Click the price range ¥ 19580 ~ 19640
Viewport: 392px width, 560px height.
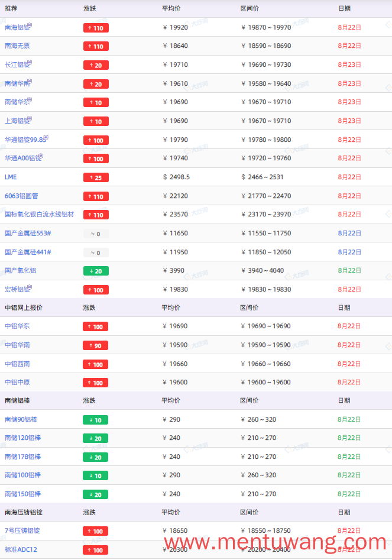(x=266, y=83)
